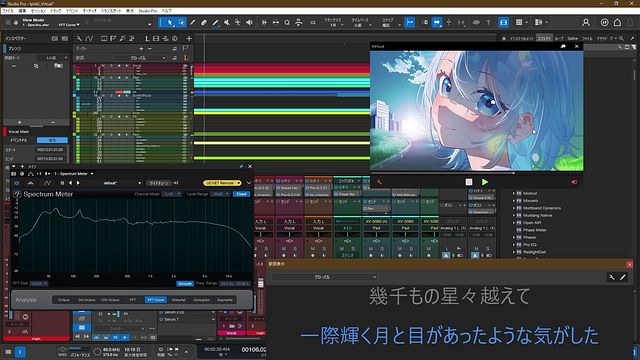This screenshot has height=360, width=640.
Task: Select the Listen speaker tool
Action: (249, 23)
